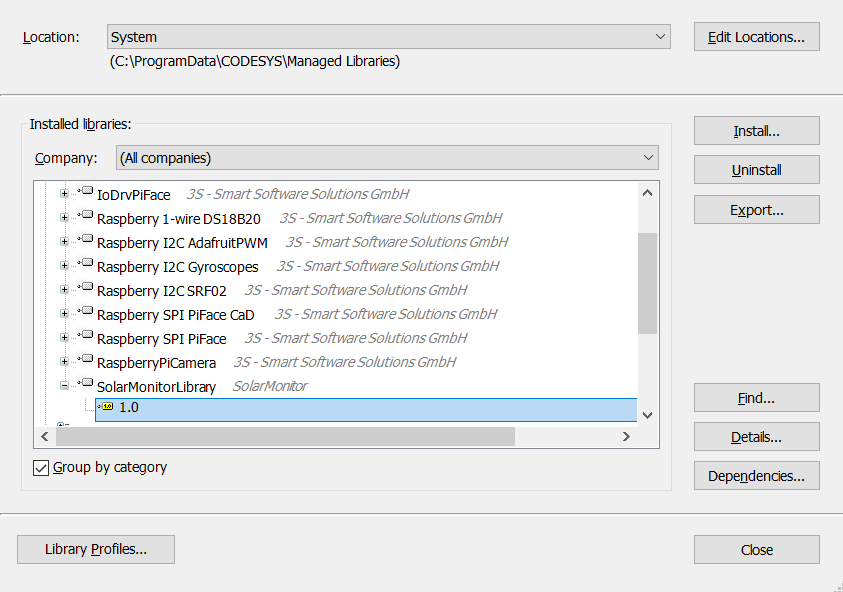Click the managed libraries path text
The width and height of the screenshot is (843, 592).
255,61
